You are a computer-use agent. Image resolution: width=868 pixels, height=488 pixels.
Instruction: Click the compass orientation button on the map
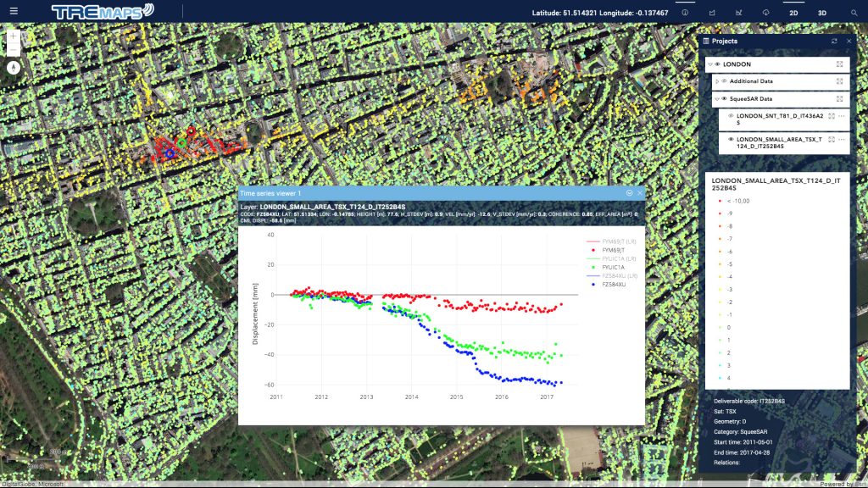pyautogui.click(x=14, y=67)
